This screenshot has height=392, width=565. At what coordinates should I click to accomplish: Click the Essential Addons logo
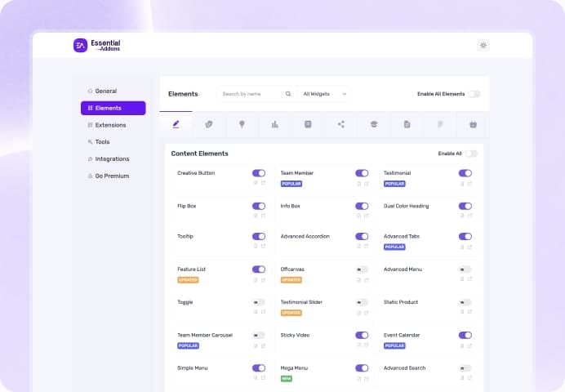tap(97, 46)
